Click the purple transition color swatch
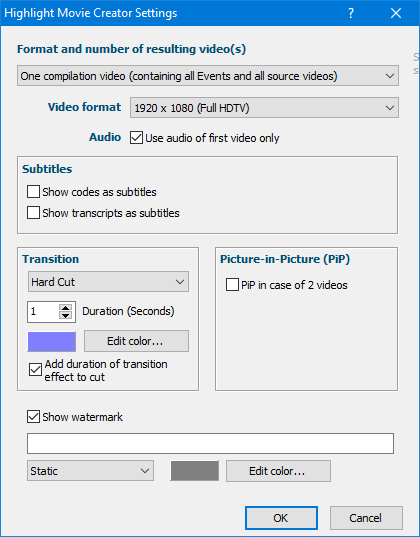The width and height of the screenshot is (420, 537). [x=52, y=341]
